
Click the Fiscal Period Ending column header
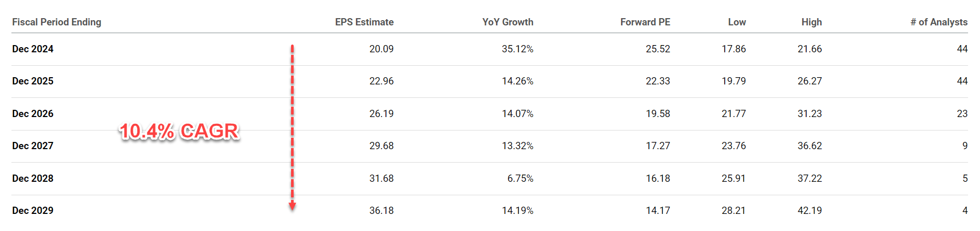(57, 22)
